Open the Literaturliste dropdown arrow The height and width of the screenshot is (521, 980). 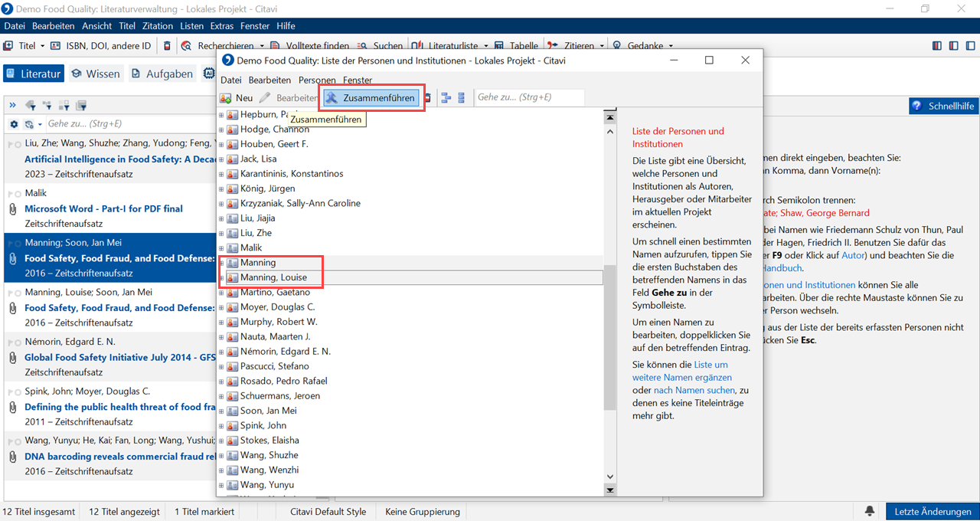pos(485,46)
